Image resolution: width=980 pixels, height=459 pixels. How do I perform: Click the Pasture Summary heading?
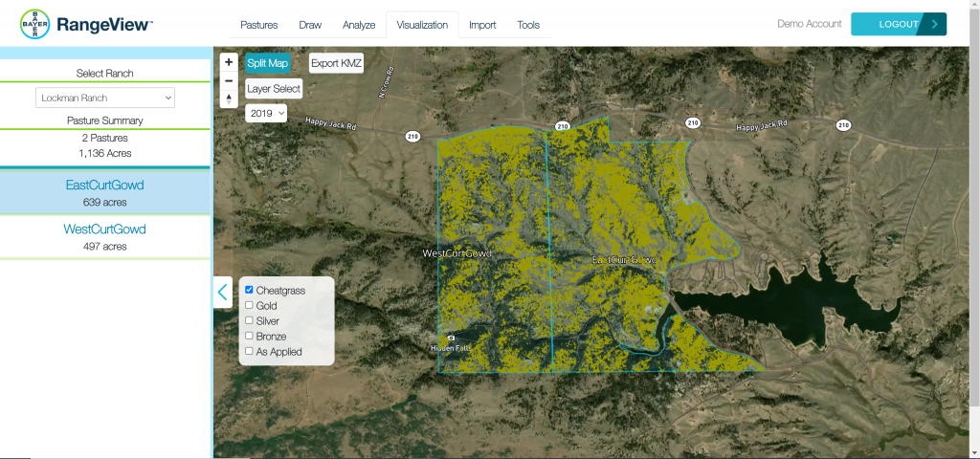105,120
